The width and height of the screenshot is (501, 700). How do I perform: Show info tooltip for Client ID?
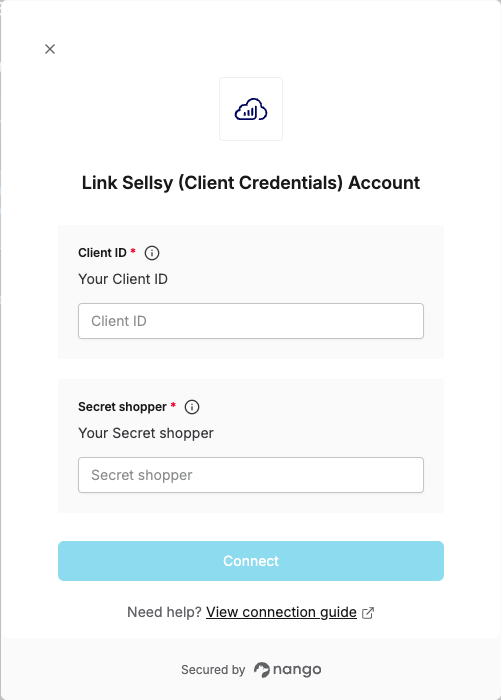[152, 253]
